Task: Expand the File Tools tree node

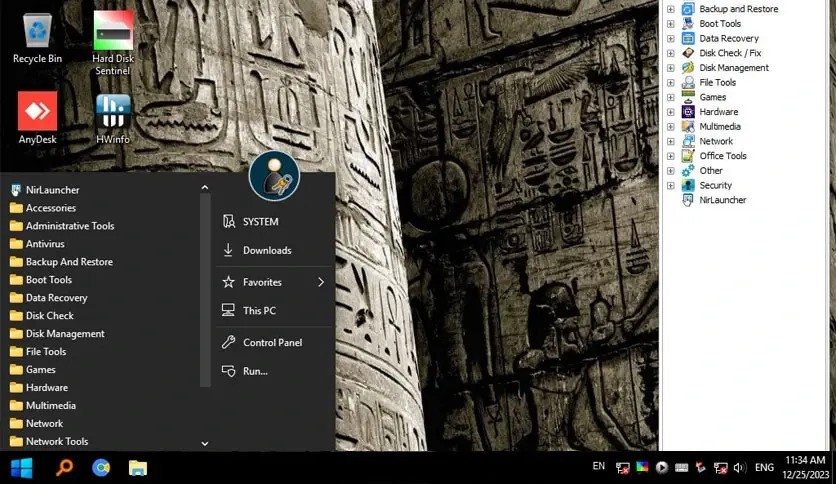Action: click(x=671, y=83)
